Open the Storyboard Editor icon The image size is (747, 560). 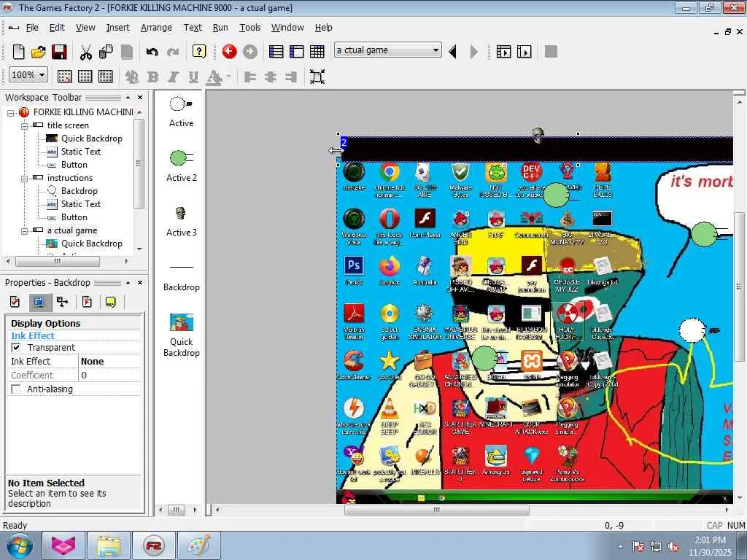pos(276,52)
